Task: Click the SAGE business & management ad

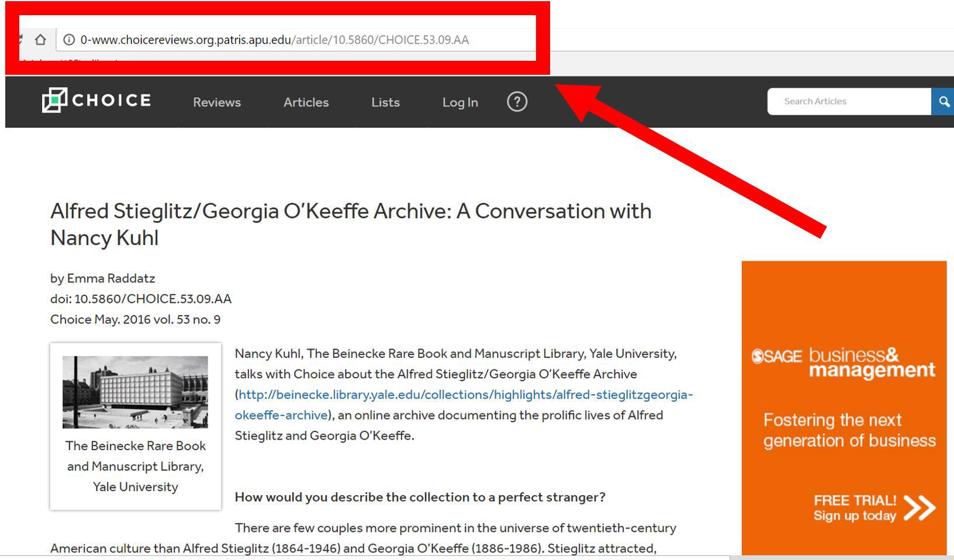Action: (x=844, y=407)
